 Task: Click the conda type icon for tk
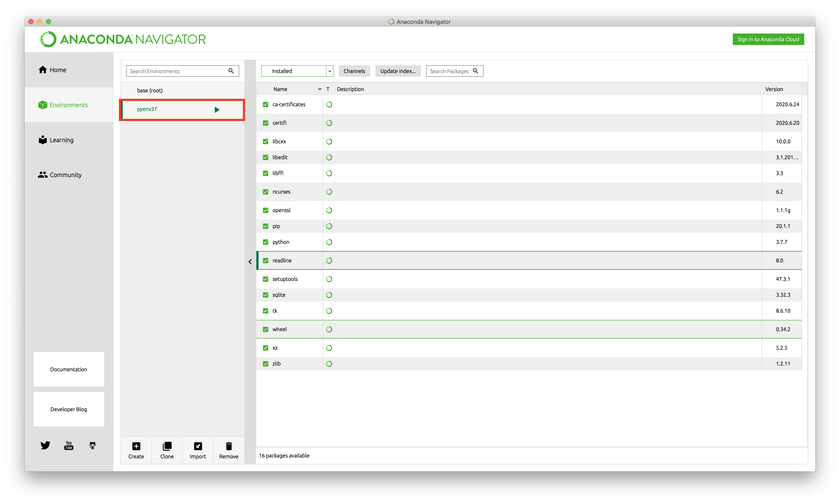tap(329, 311)
